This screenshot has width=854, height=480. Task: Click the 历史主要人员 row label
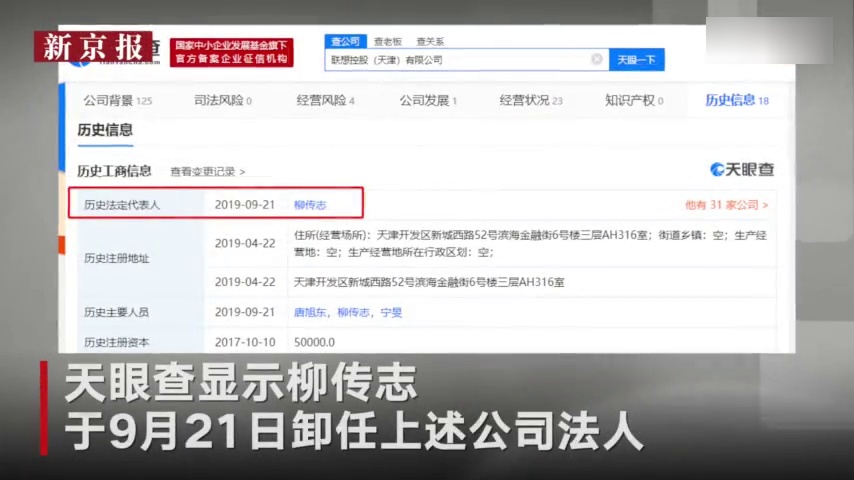point(116,312)
